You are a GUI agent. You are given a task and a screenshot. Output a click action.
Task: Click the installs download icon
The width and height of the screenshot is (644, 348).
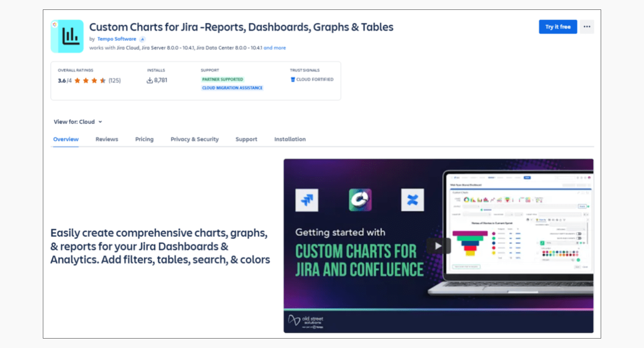click(150, 80)
